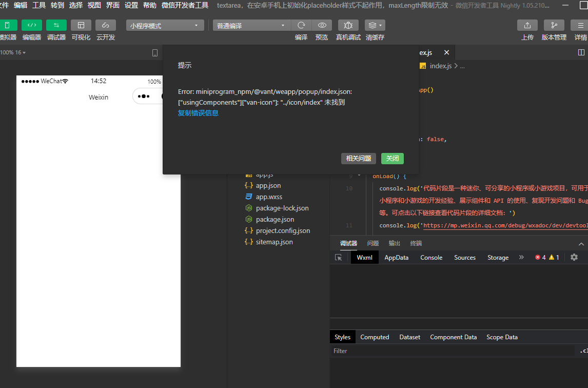This screenshot has width=588, height=388.
Task: Click the compile refresh icon
Action: (x=301, y=25)
